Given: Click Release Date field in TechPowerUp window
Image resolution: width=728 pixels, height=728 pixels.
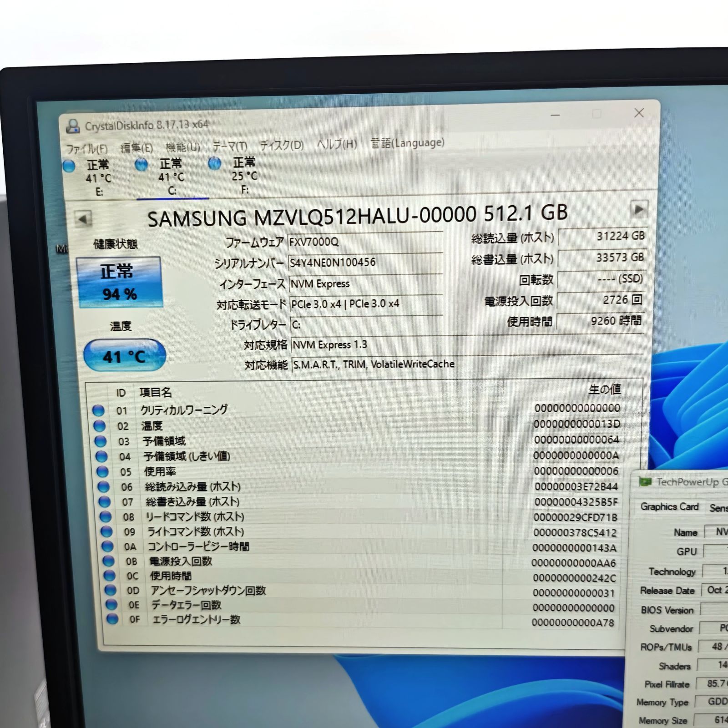Looking at the screenshot, I should pos(714,590).
